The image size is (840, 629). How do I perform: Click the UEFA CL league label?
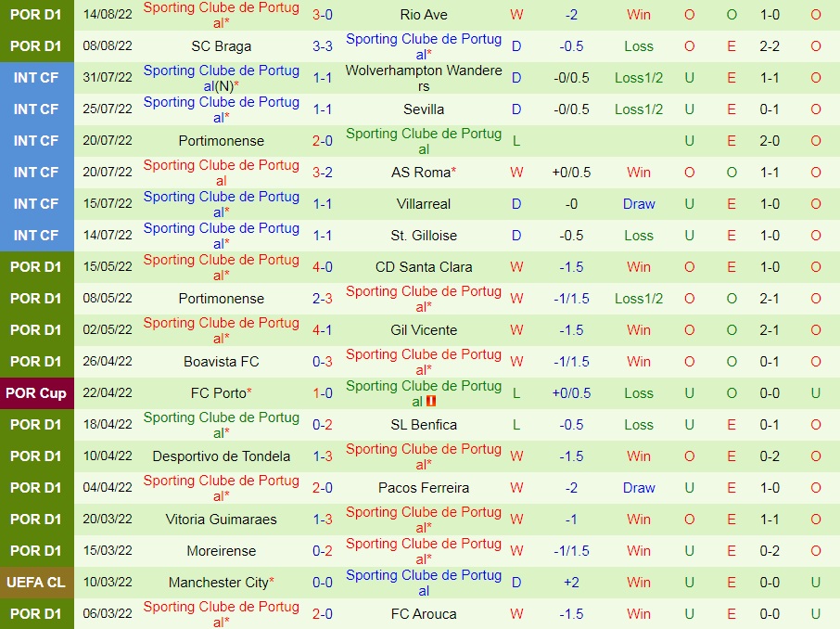(36, 583)
